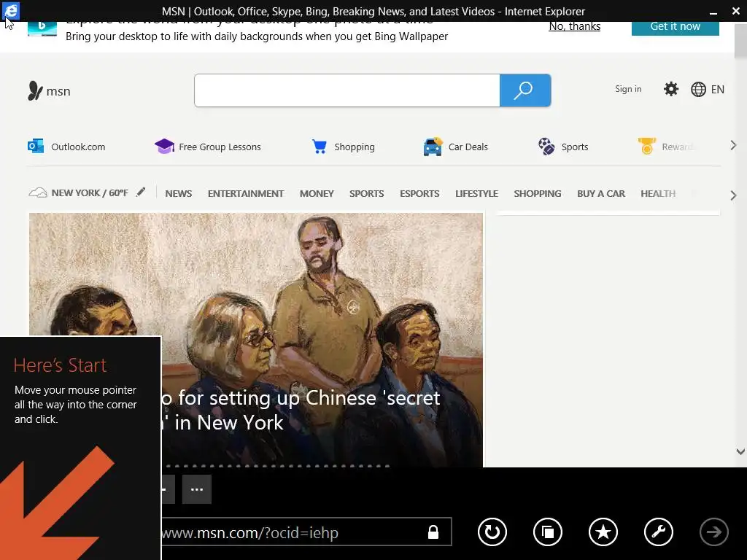Open the ellipsis tab menu button
Screen dimensions: 747x560
click(197, 489)
